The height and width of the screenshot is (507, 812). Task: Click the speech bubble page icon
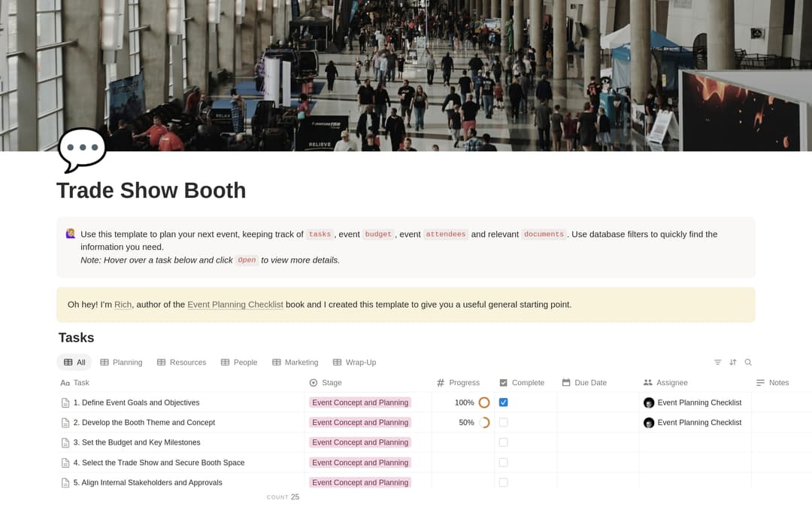click(82, 150)
